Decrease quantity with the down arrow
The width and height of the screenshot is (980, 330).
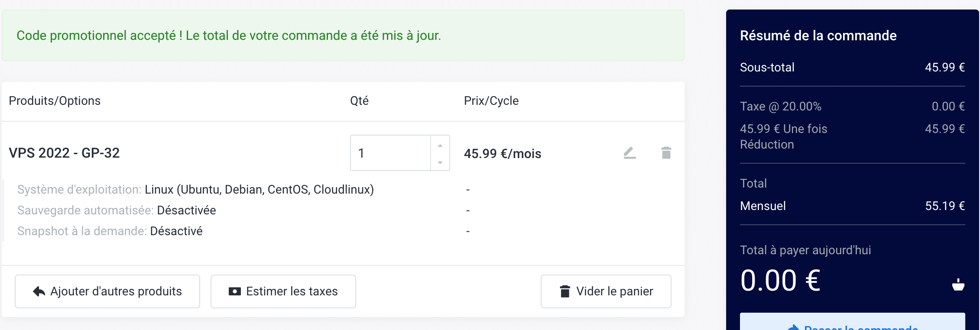click(440, 162)
